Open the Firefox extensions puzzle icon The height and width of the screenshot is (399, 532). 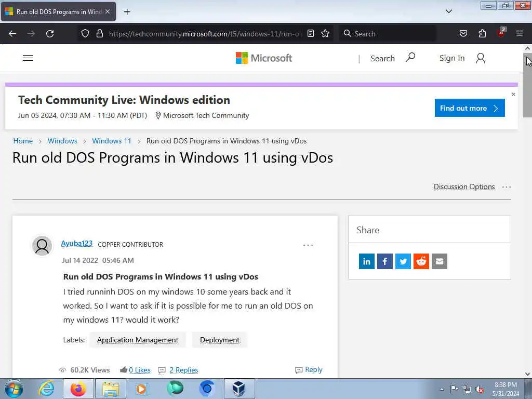coord(482,33)
